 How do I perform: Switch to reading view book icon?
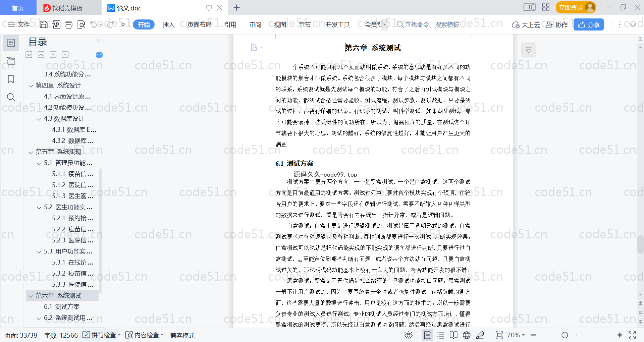[x=453, y=335]
